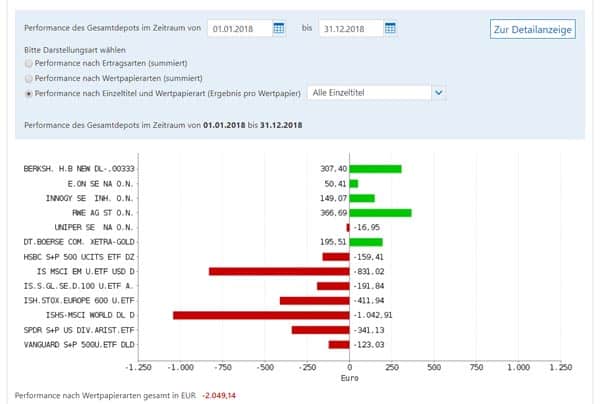
Task: Click the Zur Detailanzeige button
Action: [533, 29]
